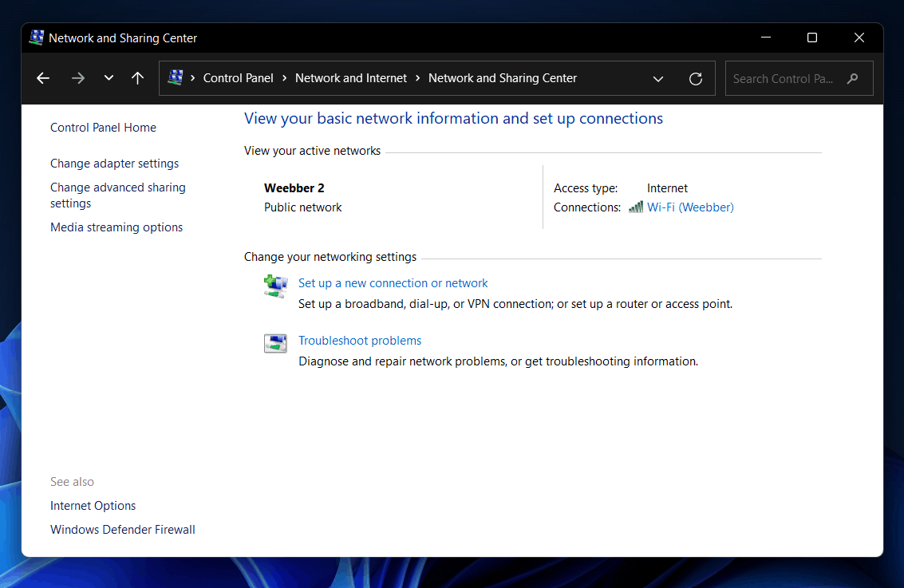The height and width of the screenshot is (588, 904).
Task: Click the Refresh icon in address bar
Action: point(695,78)
